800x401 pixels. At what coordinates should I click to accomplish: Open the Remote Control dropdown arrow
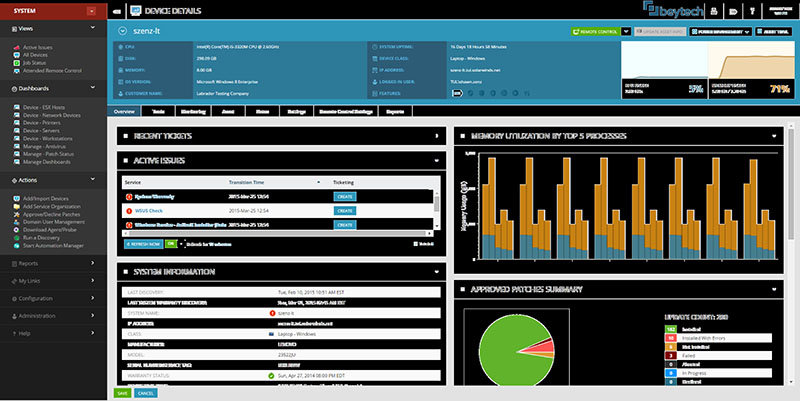625,32
